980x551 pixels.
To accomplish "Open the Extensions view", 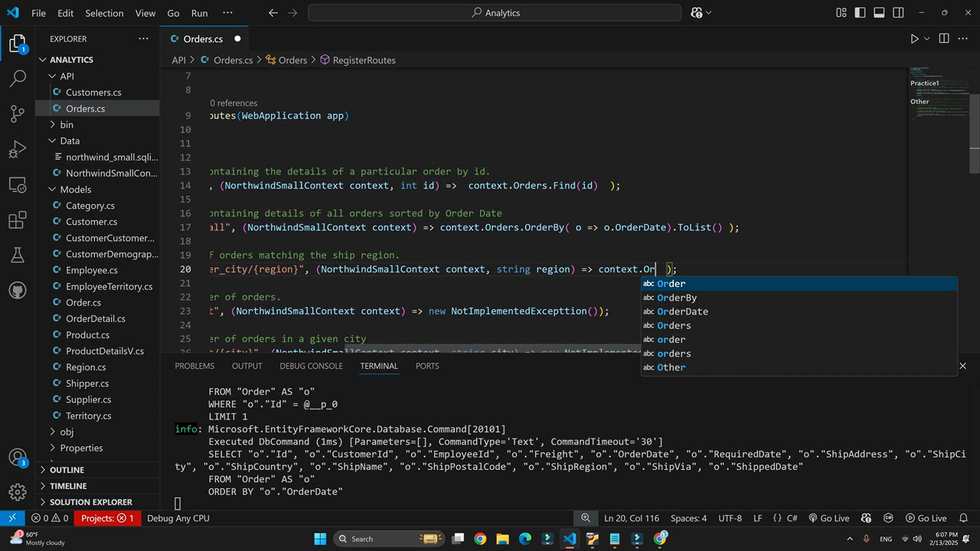I will pyautogui.click(x=18, y=221).
